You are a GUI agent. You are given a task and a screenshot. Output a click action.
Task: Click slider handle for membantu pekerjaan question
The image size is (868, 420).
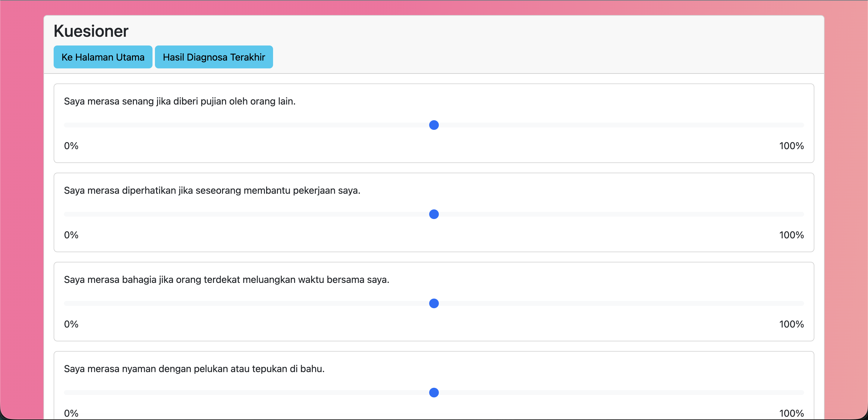click(434, 214)
